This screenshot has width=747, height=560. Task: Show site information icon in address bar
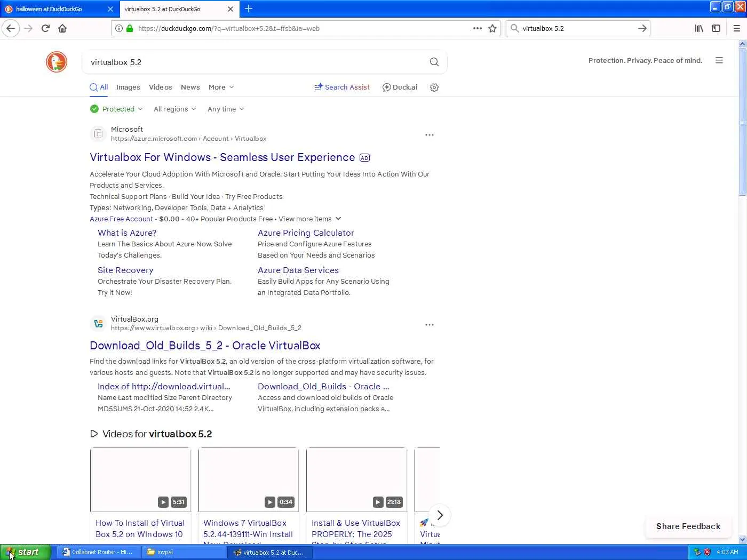pos(119,28)
